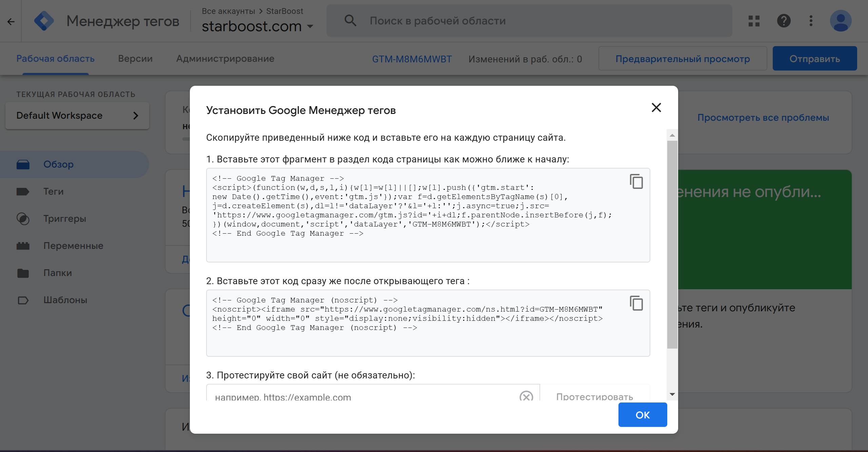Open the help question mark menu
This screenshot has width=868, height=452.
point(784,21)
